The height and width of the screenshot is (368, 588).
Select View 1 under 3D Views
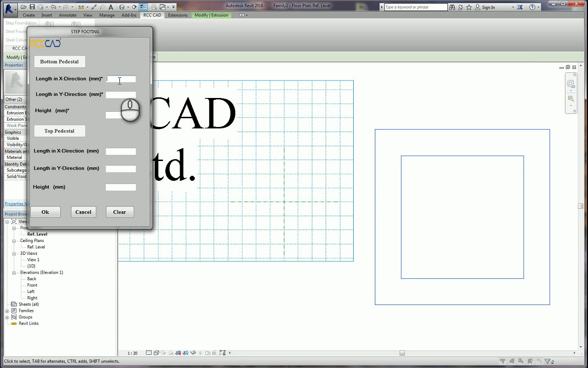pos(33,260)
